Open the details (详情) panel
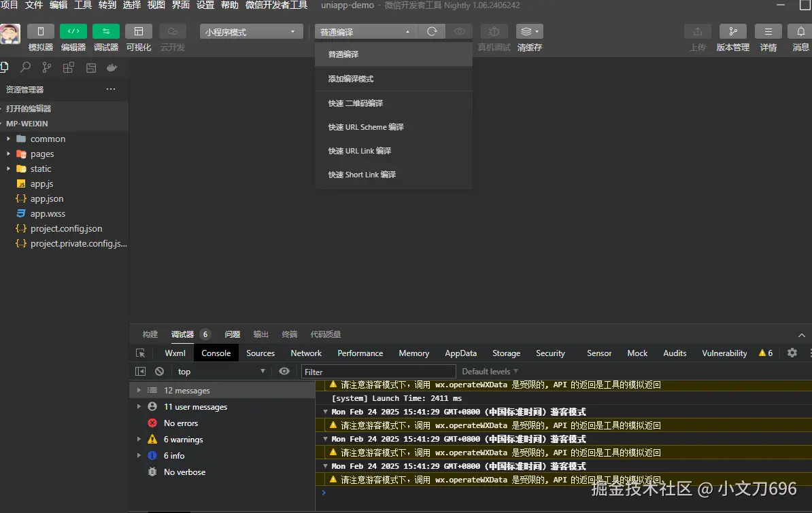The image size is (812, 513). (x=768, y=31)
